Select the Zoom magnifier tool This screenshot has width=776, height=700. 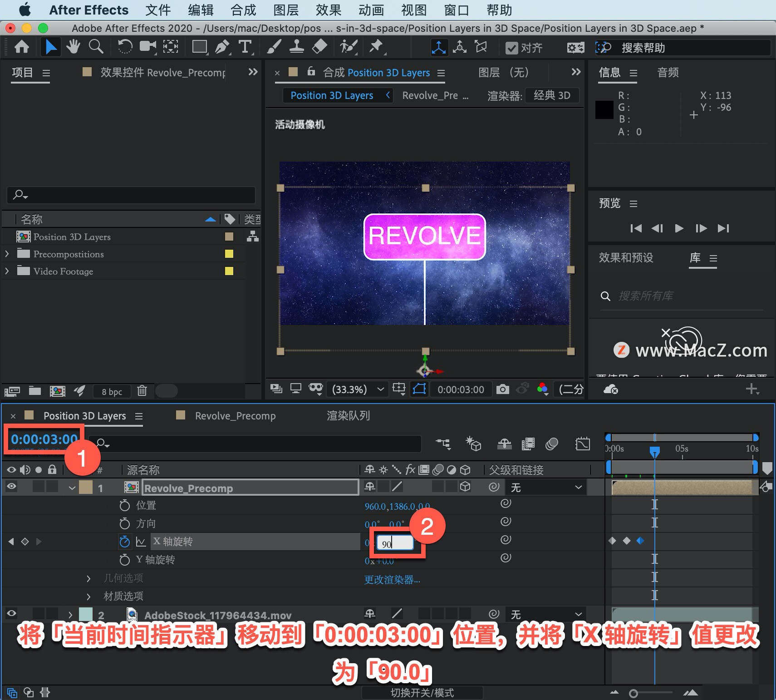pyautogui.click(x=96, y=47)
